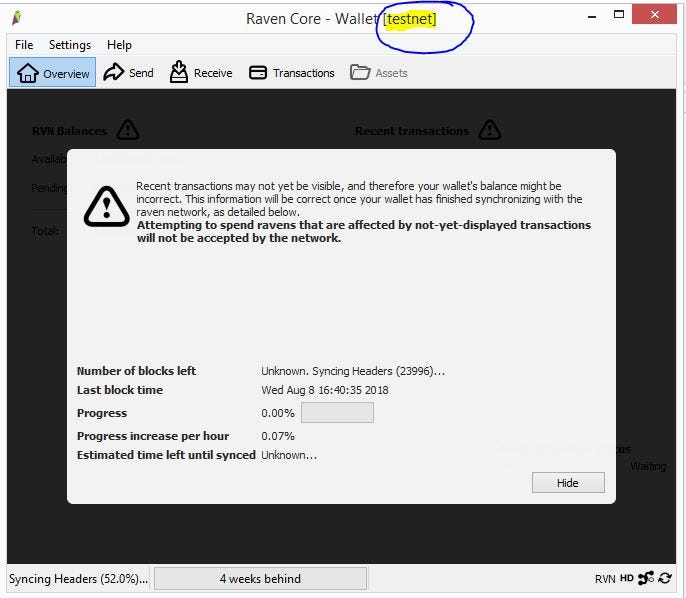
Task: Hide the sync warning overlay
Action: point(568,483)
